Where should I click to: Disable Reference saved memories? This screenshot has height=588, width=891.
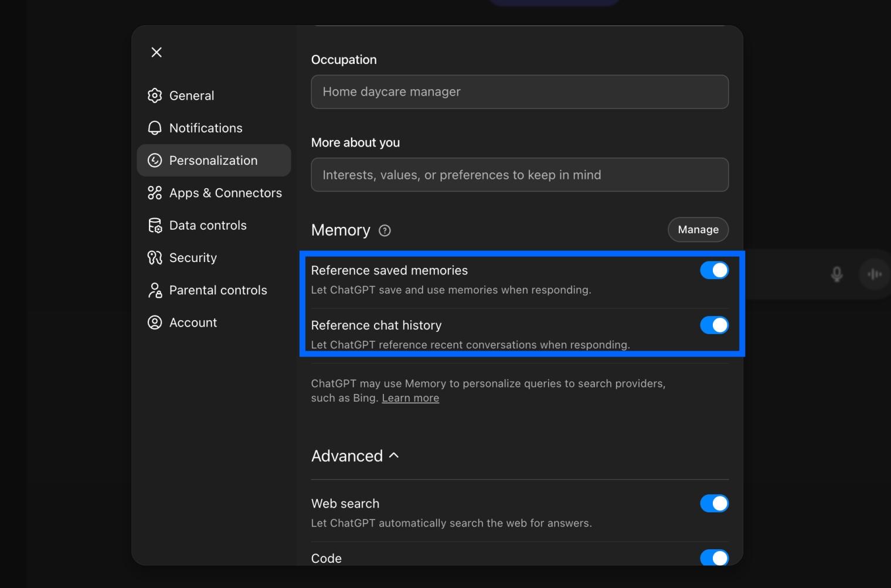(x=714, y=270)
